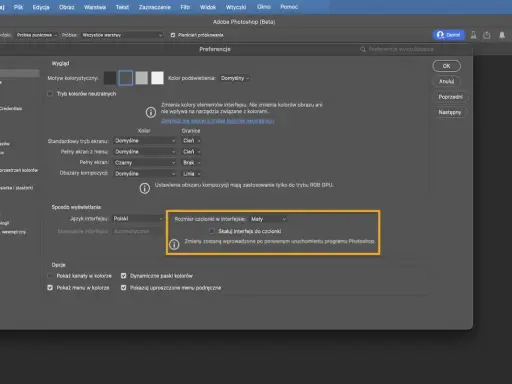Enable Skaluj interfejs do czcionki
512x384 pixels.
pyautogui.click(x=212, y=231)
